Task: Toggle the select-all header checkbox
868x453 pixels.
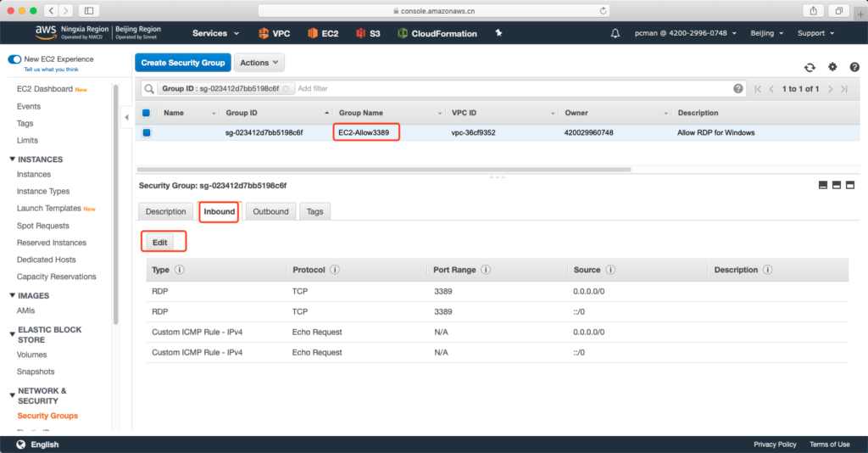Action: pyautogui.click(x=147, y=113)
